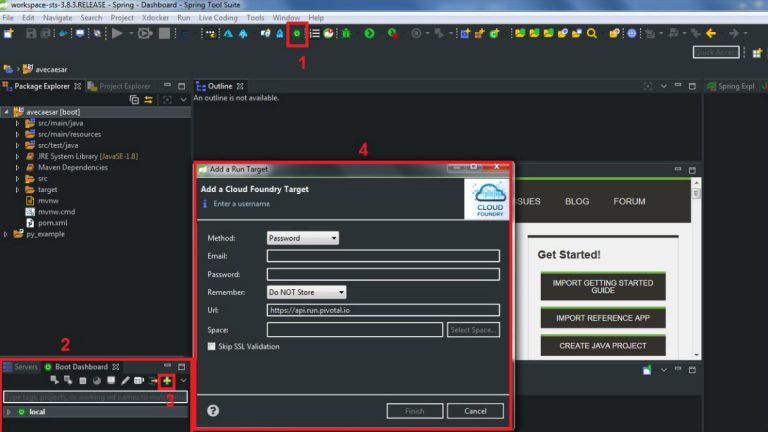This screenshot has width=768, height=432.
Task: Click IMPORT REFERENCE APP button
Action: click(603, 318)
